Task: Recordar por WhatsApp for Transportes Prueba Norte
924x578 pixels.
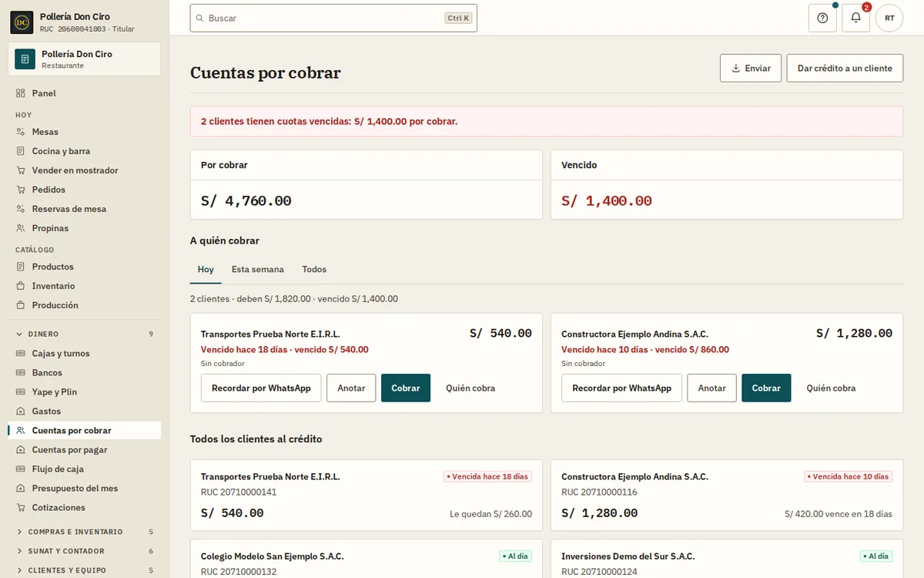Action: [261, 388]
